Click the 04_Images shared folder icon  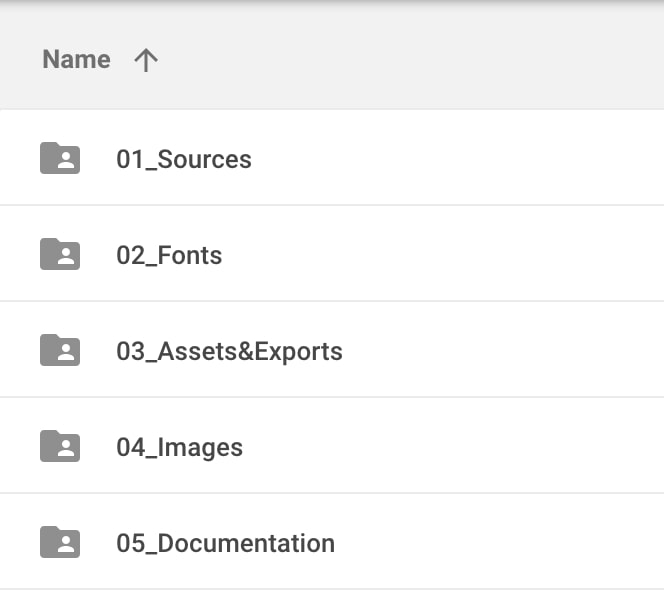[x=60, y=447]
